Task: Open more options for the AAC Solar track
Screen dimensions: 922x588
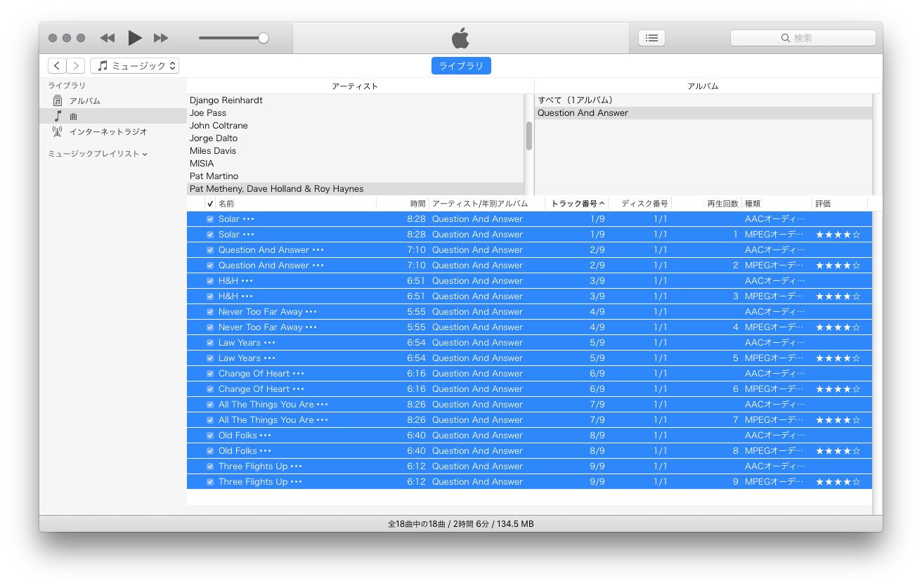Action: (x=248, y=219)
